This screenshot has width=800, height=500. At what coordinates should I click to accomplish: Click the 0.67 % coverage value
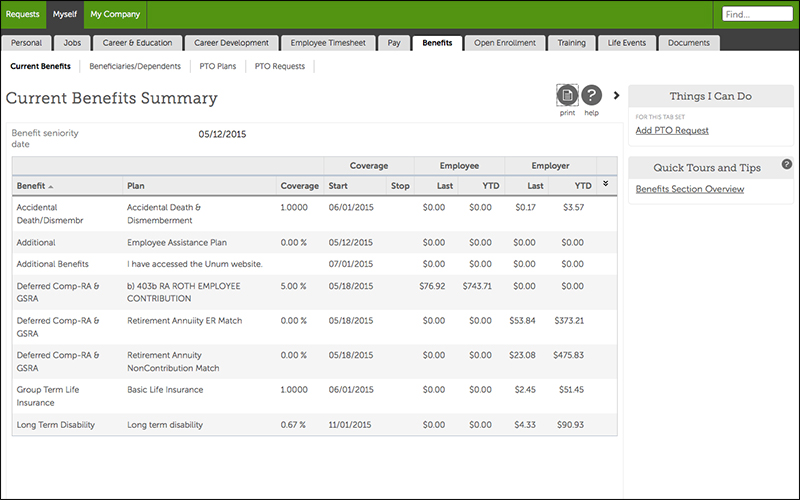coord(293,424)
